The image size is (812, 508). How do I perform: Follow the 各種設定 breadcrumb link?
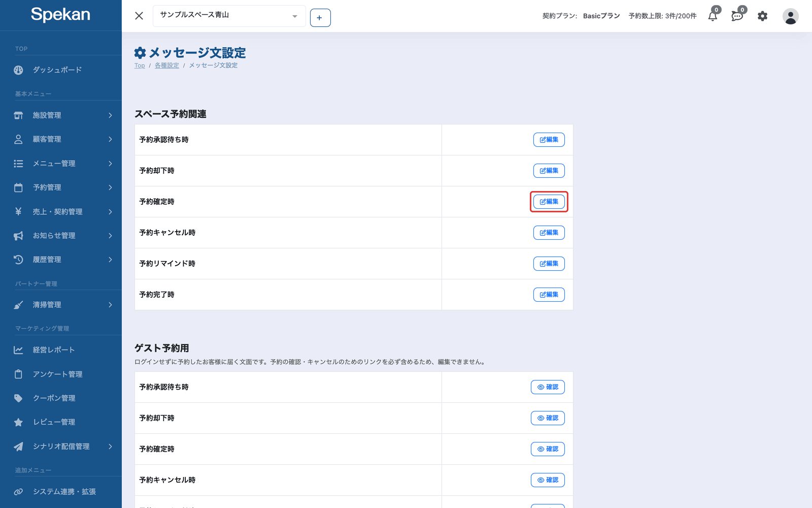click(x=167, y=66)
